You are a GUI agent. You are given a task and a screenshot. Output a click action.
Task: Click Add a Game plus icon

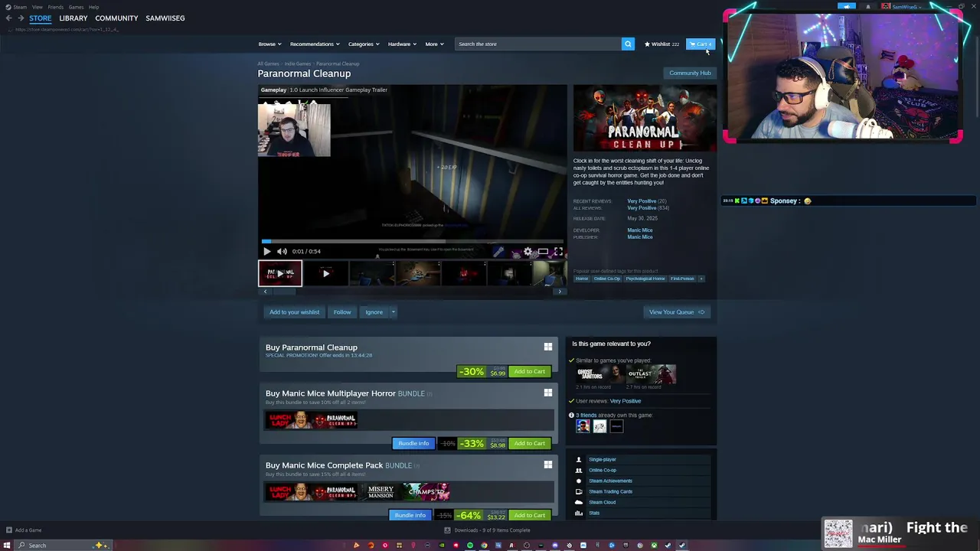click(8, 530)
